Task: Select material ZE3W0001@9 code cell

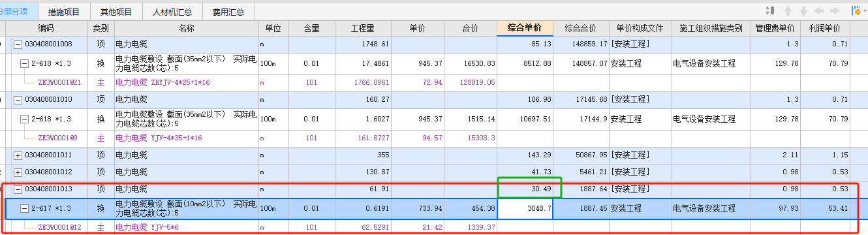Action: [57, 138]
